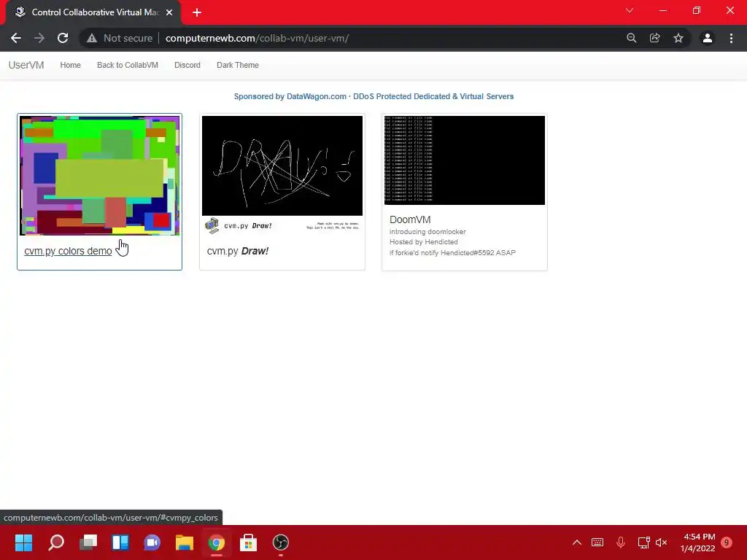
Task: Open File Explorer from the taskbar
Action: [x=185, y=542]
